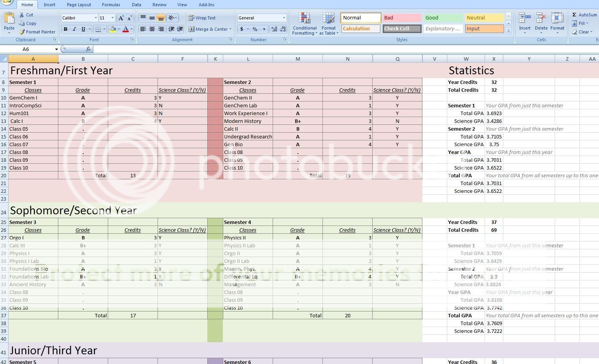
Task: Apply Percent Style format
Action: (255, 29)
